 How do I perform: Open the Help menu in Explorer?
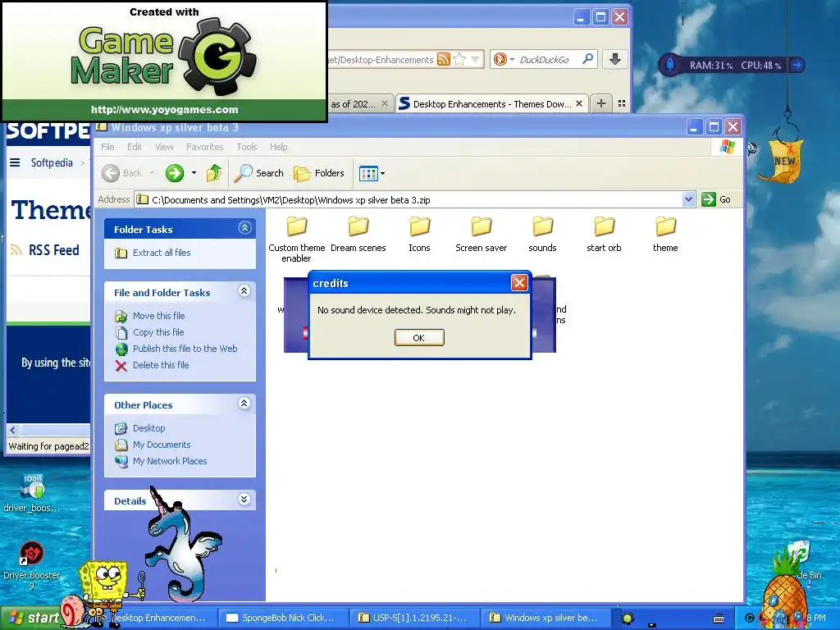click(x=279, y=147)
